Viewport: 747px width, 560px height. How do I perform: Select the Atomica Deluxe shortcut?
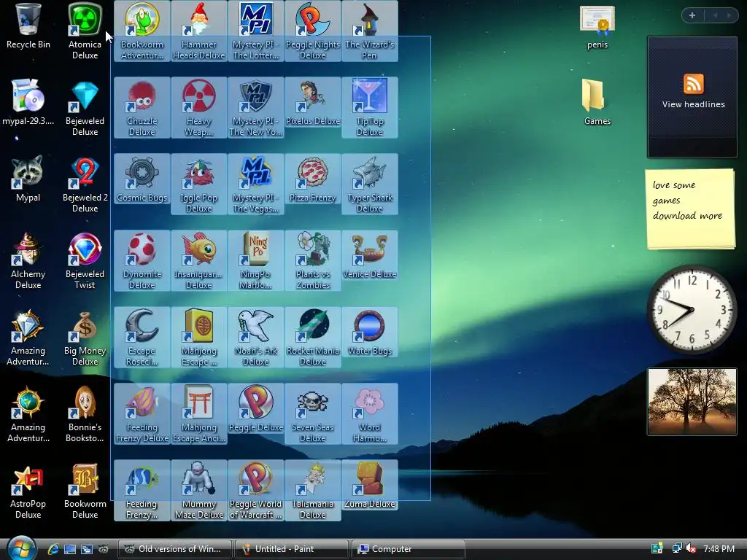[85, 31]
